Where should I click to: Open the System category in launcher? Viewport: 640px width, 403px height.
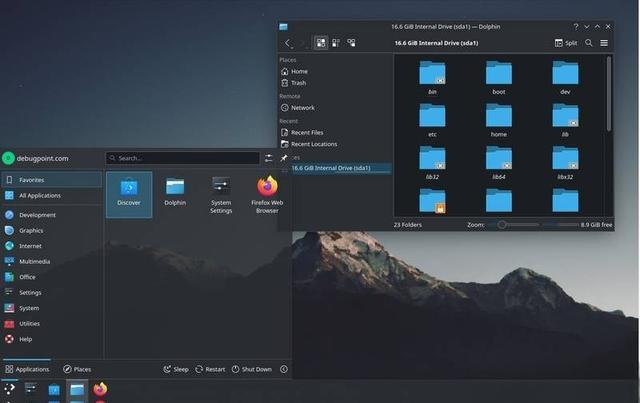tap(51, 308)
